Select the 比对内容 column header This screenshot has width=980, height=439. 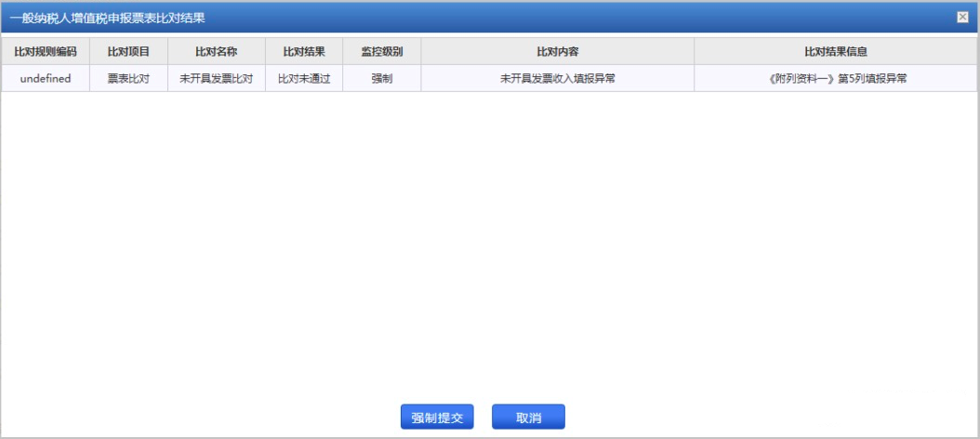tap(558, 51)
